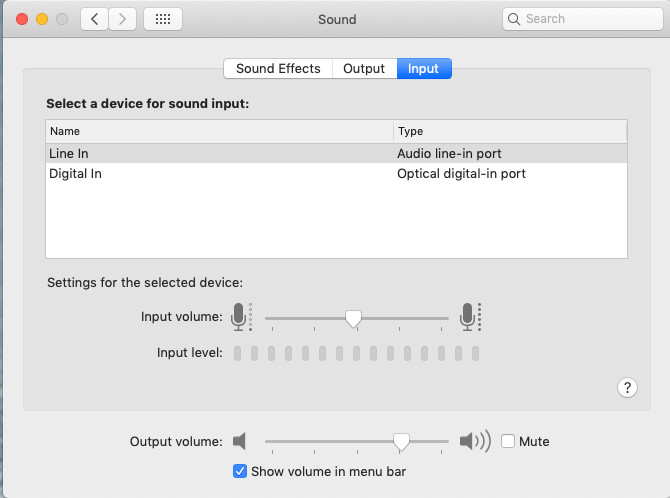Uncheck Show volume in menu bar
This screenshot has height=498, width=670.
(x=240, y=471)
